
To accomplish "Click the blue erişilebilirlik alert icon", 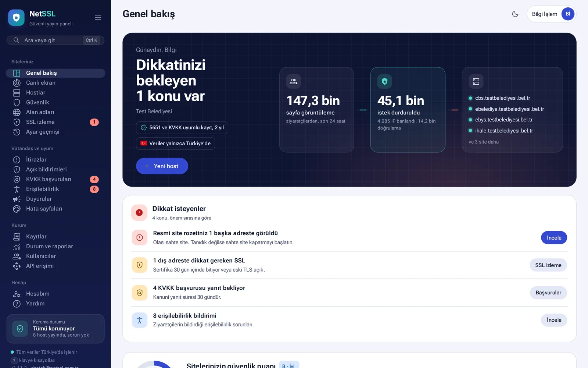I will point(140,320).
